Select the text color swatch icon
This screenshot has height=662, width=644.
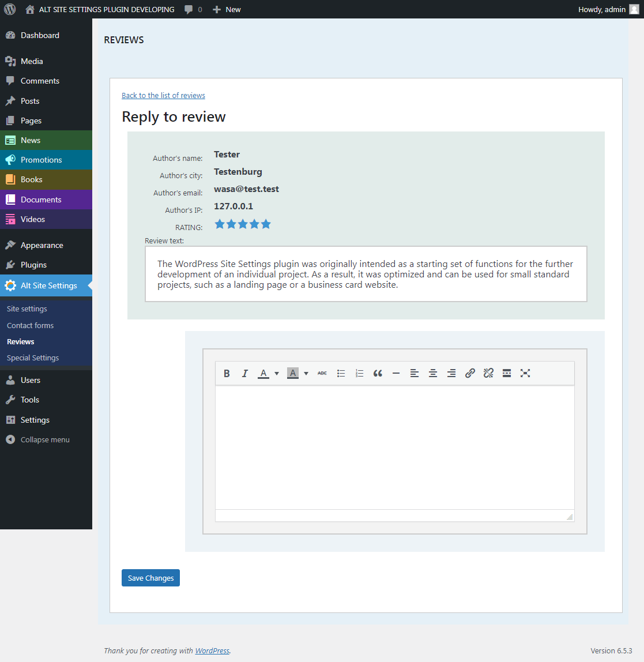[x=263, y=373]
